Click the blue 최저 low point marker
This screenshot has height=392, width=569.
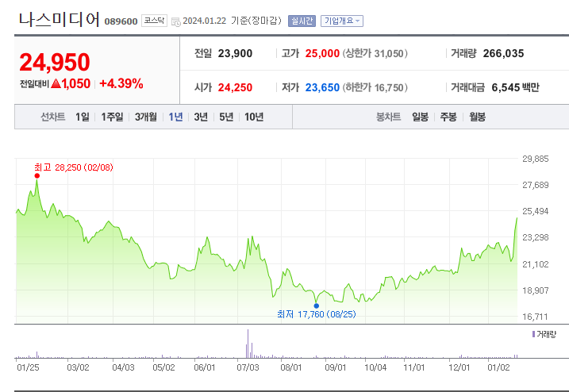click(317, 306)
